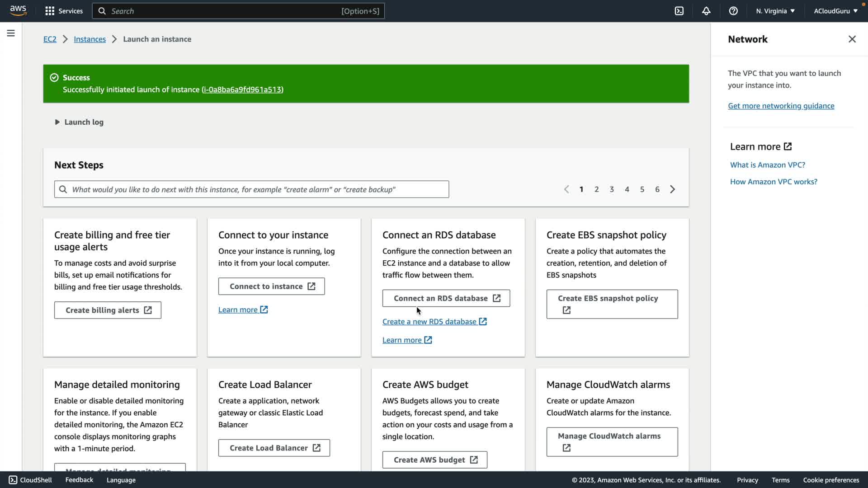Click the AWS logo

[18, 10]
